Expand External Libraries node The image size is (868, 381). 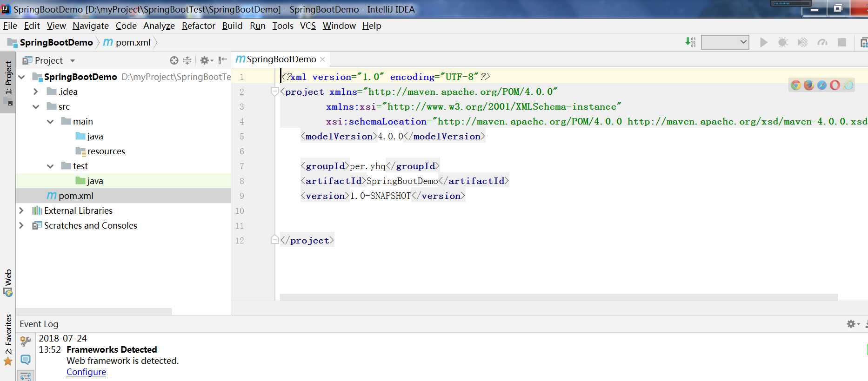point(21,210)
